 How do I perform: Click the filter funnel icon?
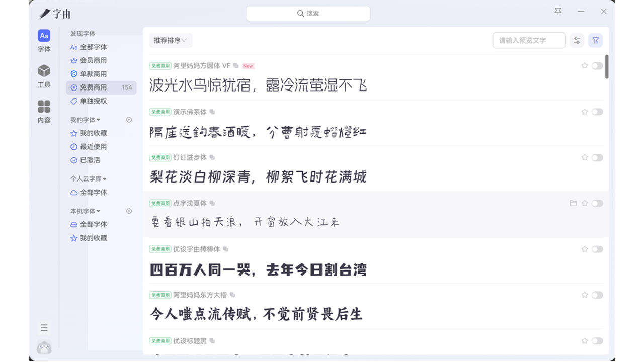pos(595,40)
